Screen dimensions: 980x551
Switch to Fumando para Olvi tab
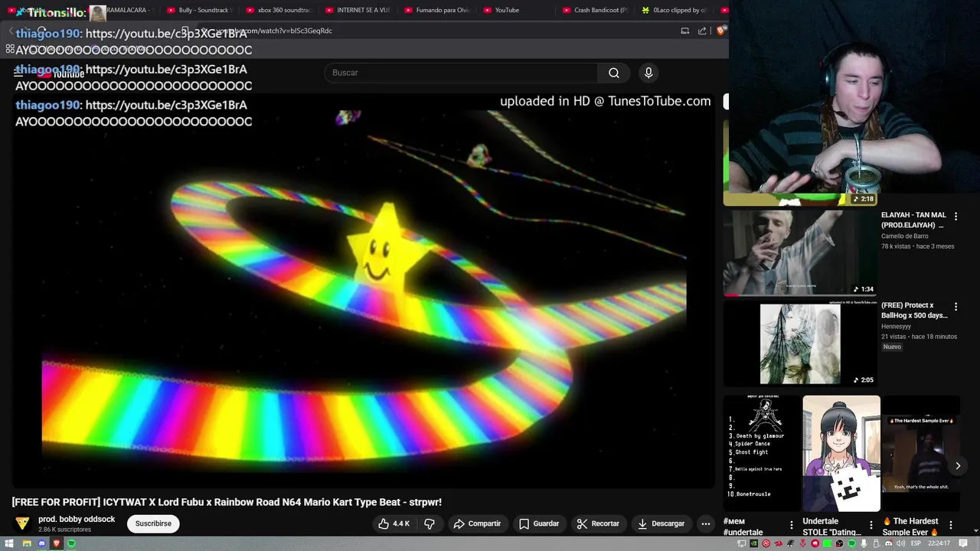pyautogui.click(x=436, y=10)
